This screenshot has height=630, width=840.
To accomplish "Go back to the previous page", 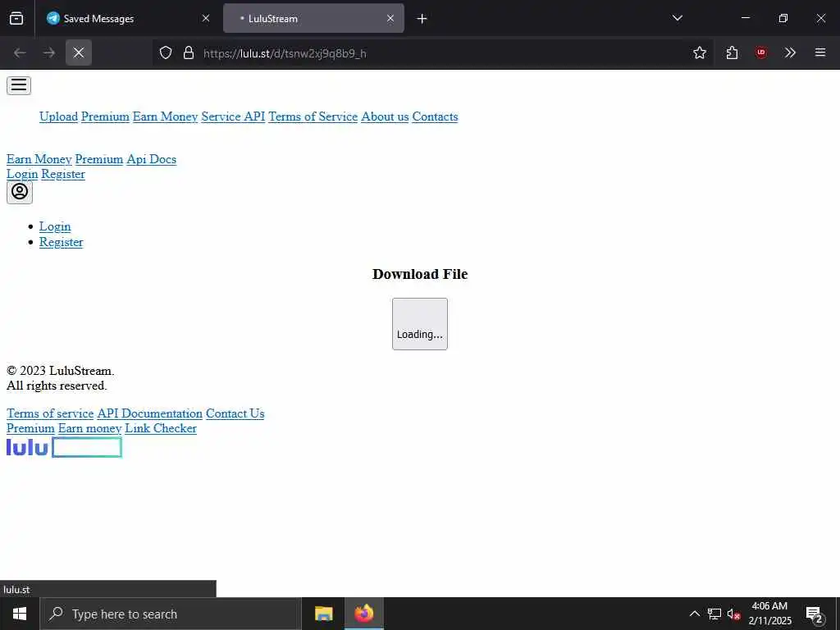I will tap(20, 52).
